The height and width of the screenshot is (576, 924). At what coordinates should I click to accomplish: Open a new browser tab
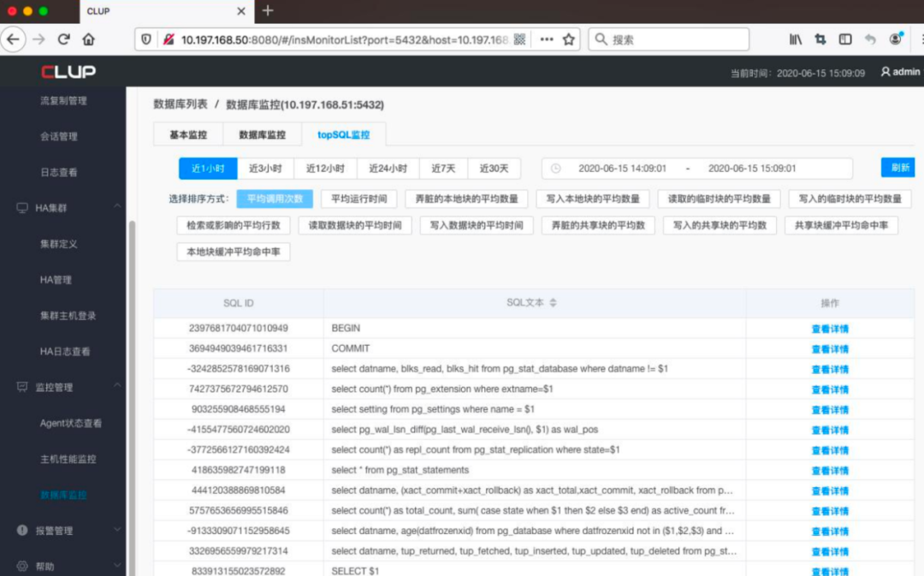(x=268, y=10)
